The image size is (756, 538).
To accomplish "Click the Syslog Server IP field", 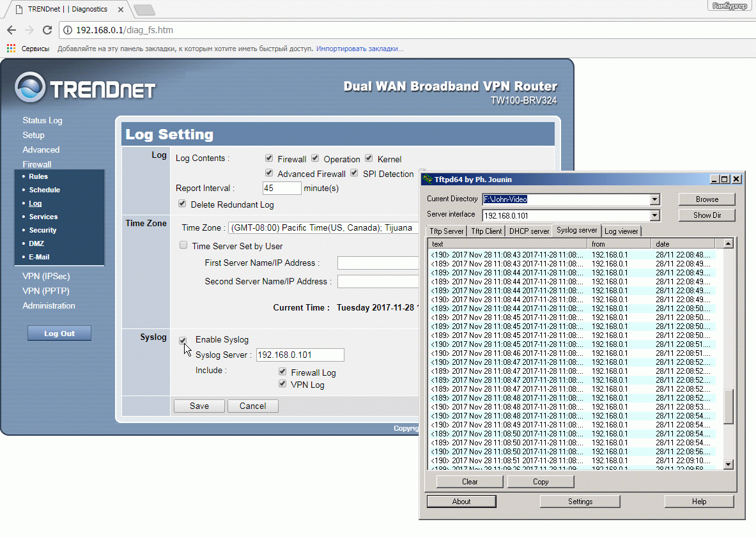I will (300, 355).
